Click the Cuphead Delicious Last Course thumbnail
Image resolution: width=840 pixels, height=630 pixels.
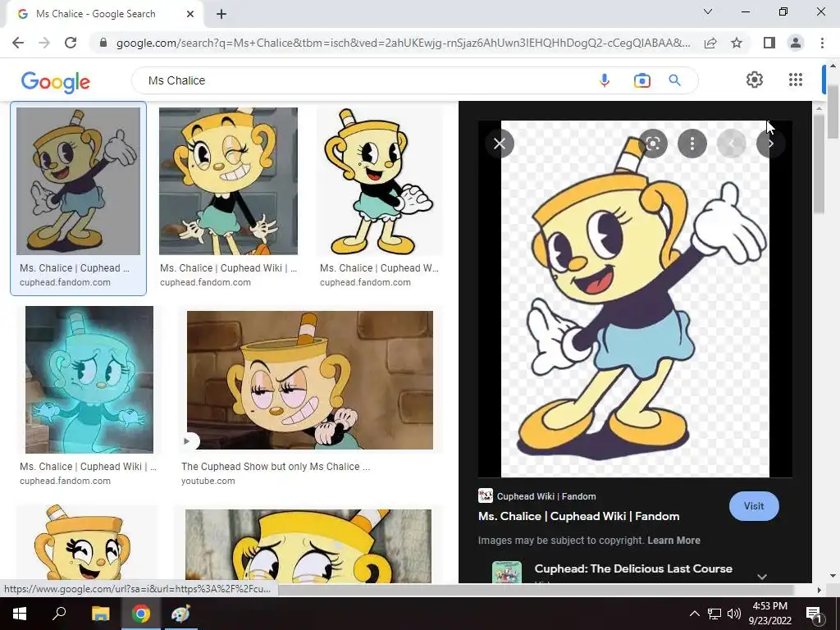click(506, 572)
